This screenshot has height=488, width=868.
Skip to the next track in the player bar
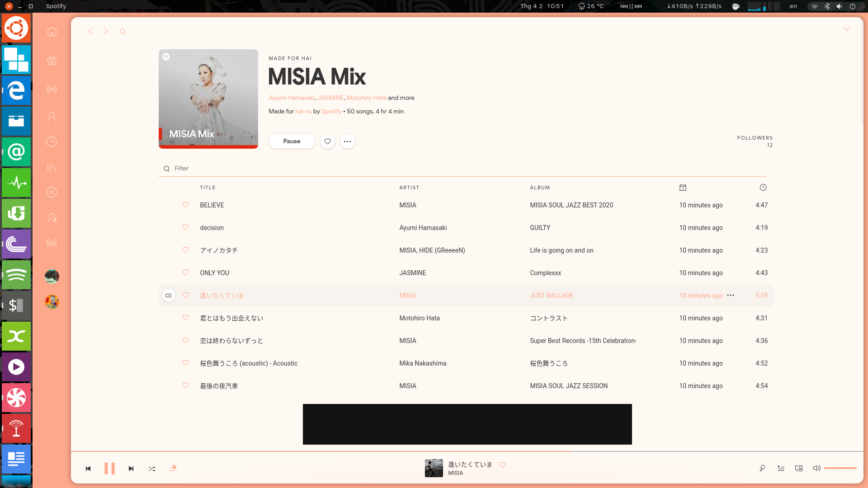pyautogui.click(x=131, y=469)
